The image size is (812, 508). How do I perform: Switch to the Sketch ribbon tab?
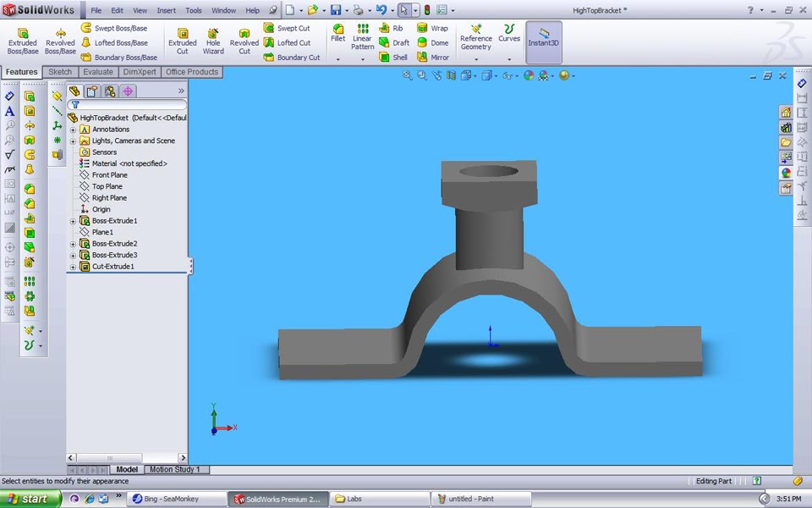60,72
